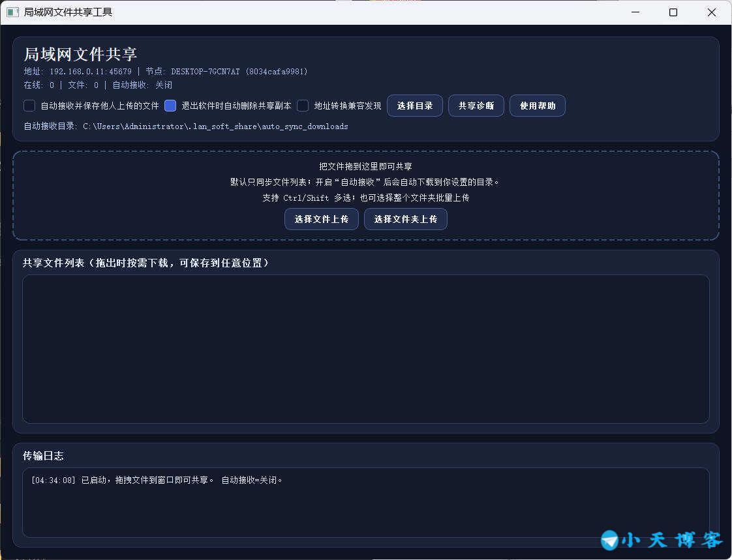Close the 局域网文件共享工具 window
Viewport: 732px width, 560px height.
712,12
